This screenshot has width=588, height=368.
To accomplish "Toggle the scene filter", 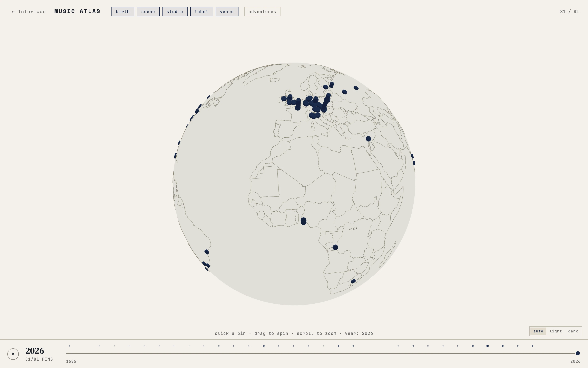I will click(x=148, y=12).
